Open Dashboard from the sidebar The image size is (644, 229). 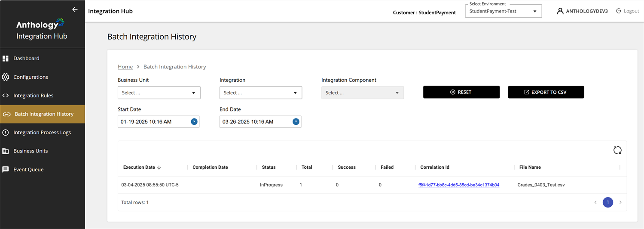(26, 59)
